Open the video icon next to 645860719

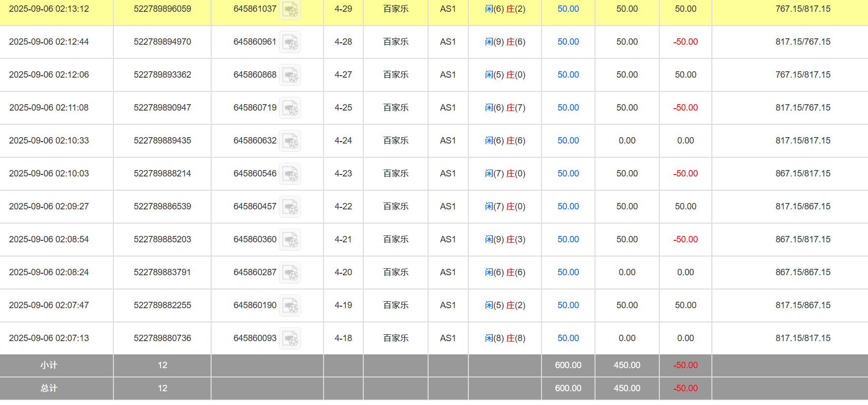290,108
